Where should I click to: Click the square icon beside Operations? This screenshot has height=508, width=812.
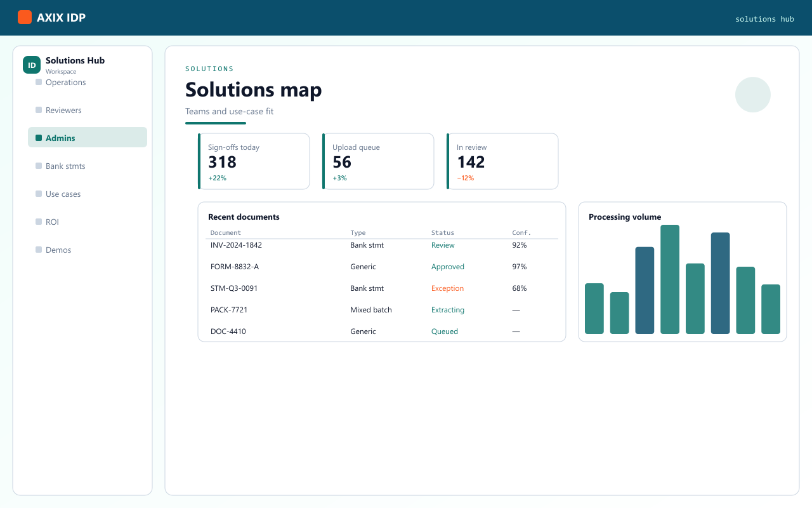pyautogui.click(x=39, y=82)
